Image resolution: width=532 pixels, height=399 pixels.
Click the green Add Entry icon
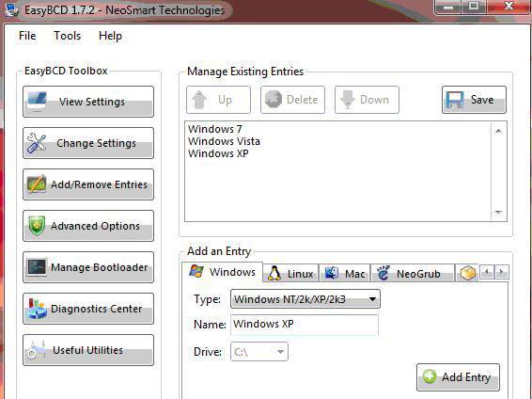click(x=430, y=377)
